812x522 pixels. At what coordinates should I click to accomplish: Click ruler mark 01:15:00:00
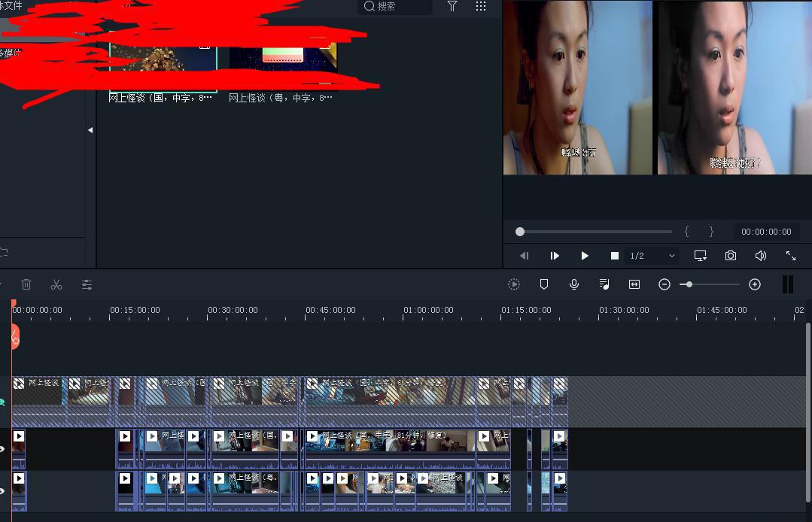[x=526, y=310]
